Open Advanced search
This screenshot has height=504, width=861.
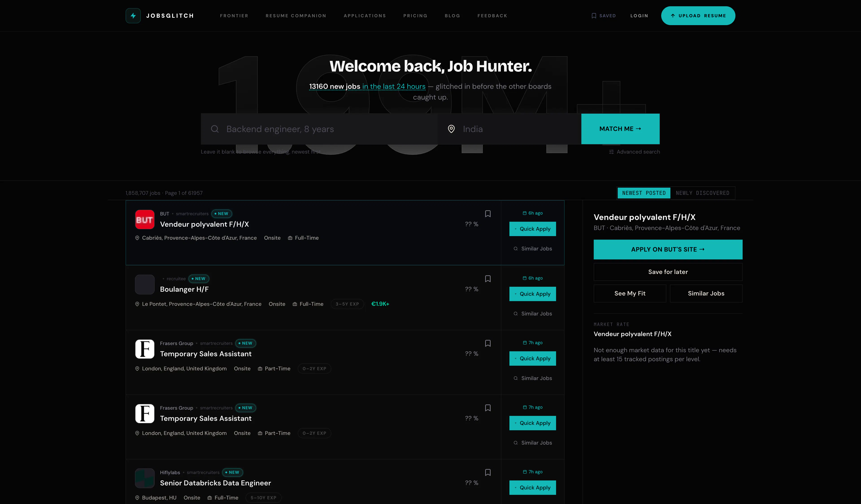pyautogui.click(x=635, y=152)
